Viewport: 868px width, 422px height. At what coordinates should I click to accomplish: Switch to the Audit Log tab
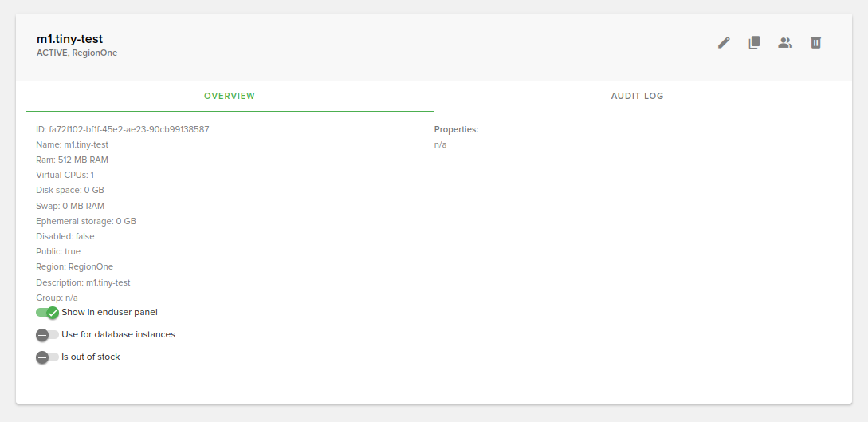pos(637,96)
